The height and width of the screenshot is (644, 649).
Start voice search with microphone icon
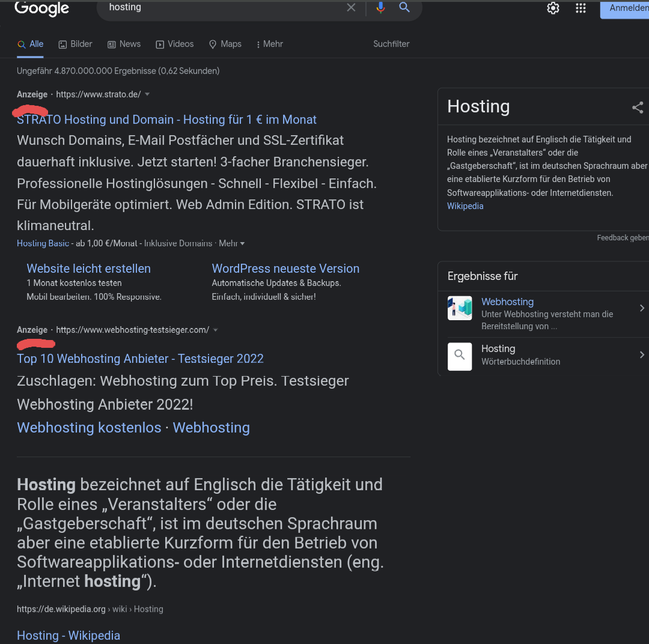pyautogui.click(x=380, y=7)
